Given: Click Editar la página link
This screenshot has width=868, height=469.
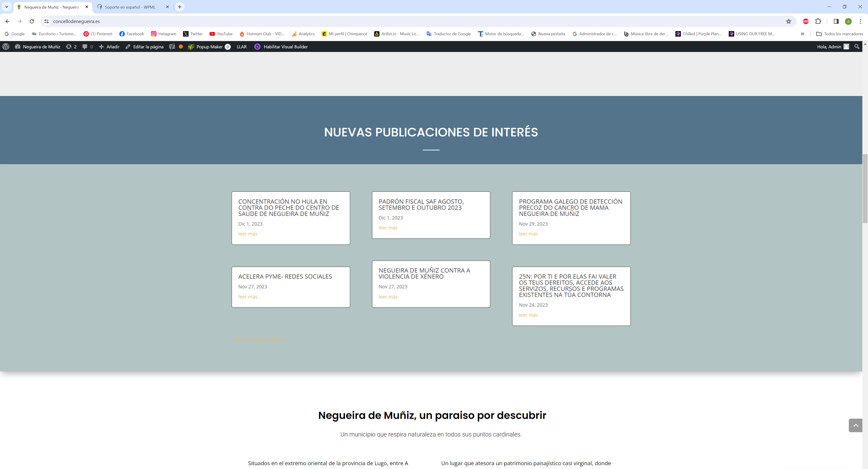Looking at the screenshot, I should 145,47.
